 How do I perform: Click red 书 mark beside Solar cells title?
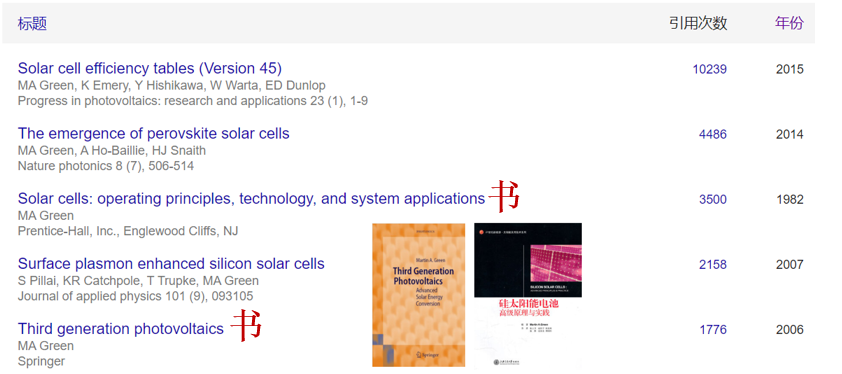pyautogui.click(x=505, y=196)
